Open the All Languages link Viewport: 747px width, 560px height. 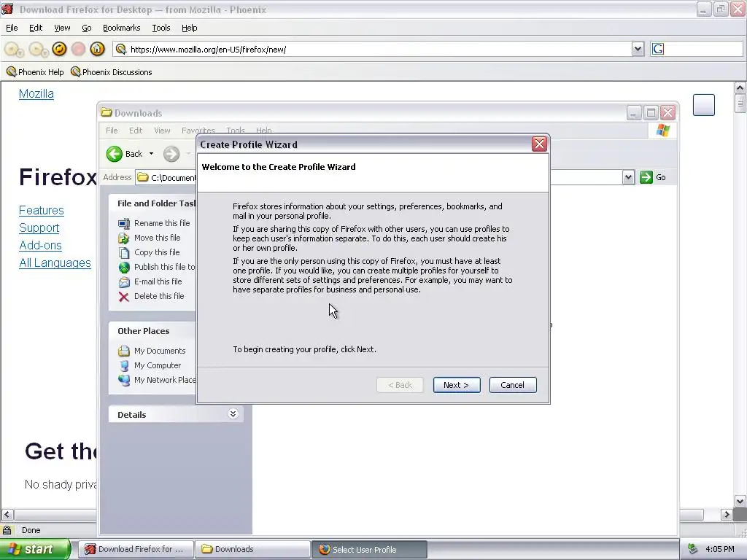pyautogui.click(x=55, y=262)
